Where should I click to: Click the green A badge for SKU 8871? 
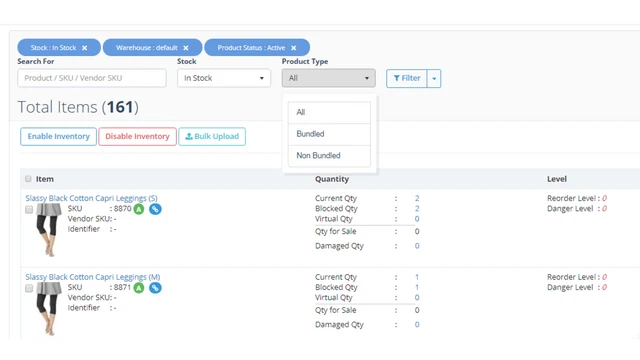coord(139,288)
